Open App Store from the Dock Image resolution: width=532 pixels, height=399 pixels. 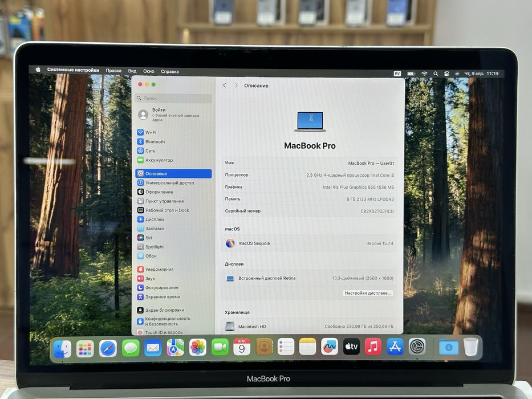[x=395, y=347]
